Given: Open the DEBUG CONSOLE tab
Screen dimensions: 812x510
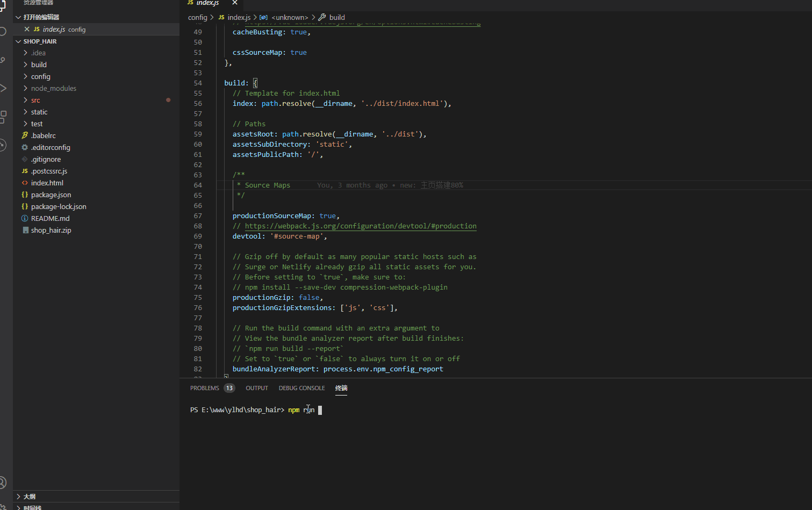Looking at the screenshot, I should (301, 388).
